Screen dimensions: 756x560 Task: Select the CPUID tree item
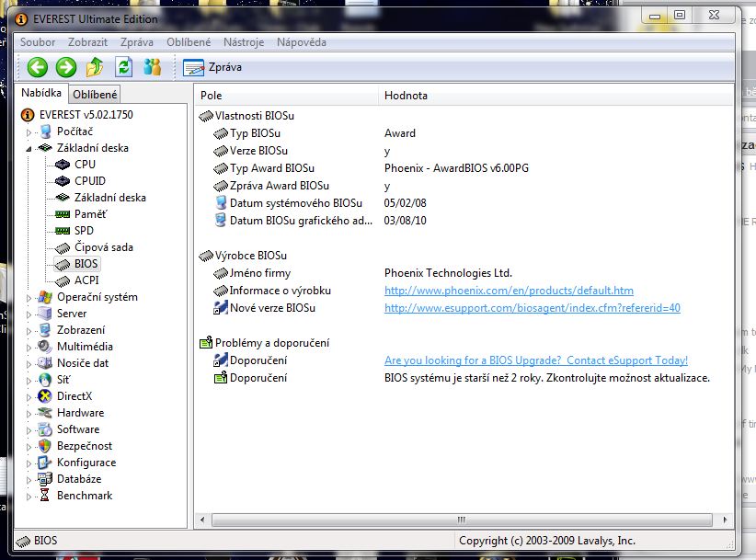point(90,181)
